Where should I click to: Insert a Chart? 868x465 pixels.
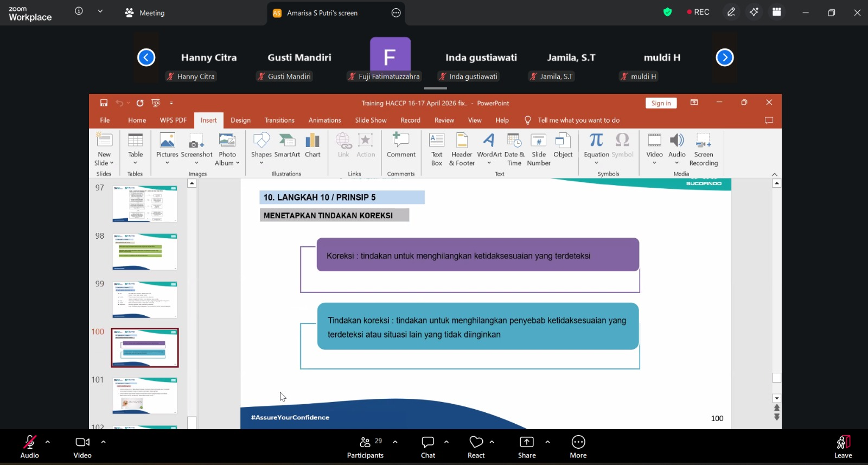coord(312,146)
